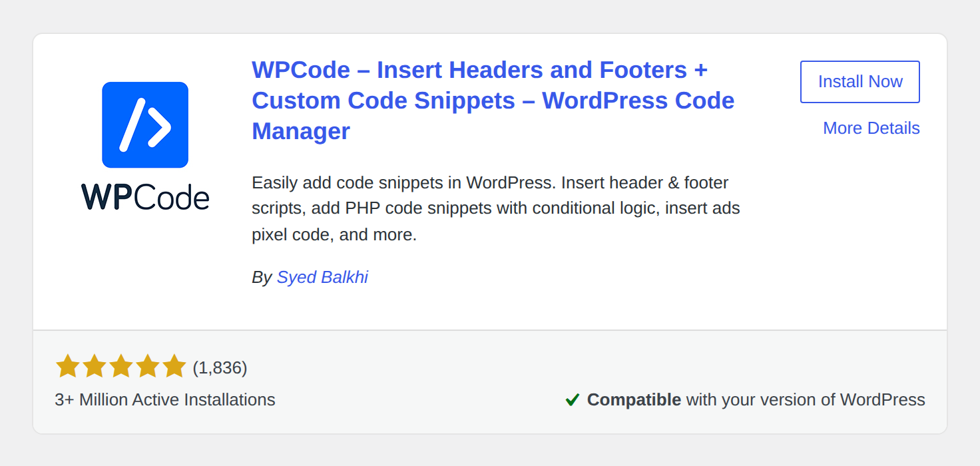Click the WPCode wordmark under the logo

tap(145, 197)
